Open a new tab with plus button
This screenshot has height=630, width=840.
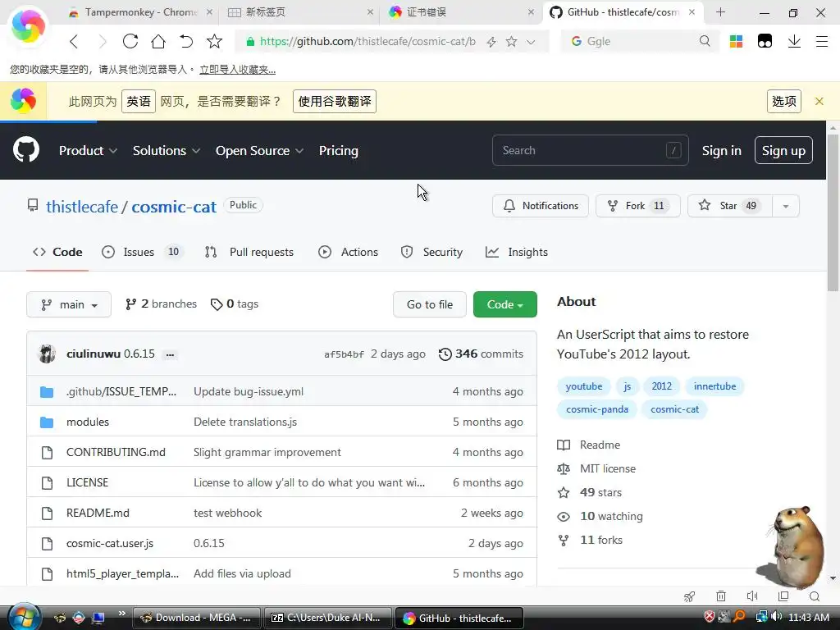[x=720, y=11]
